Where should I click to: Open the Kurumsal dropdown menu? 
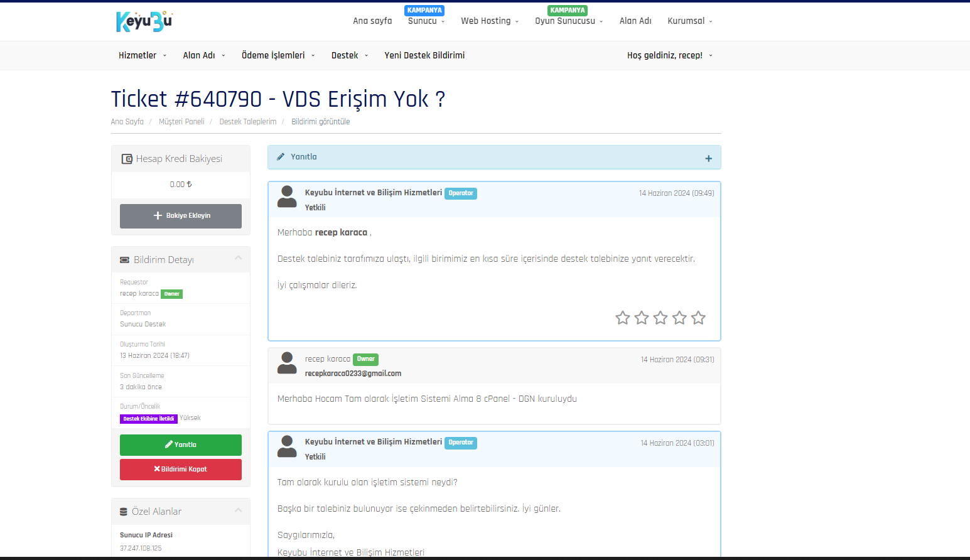pyautogui.click(x=690, y=21)
